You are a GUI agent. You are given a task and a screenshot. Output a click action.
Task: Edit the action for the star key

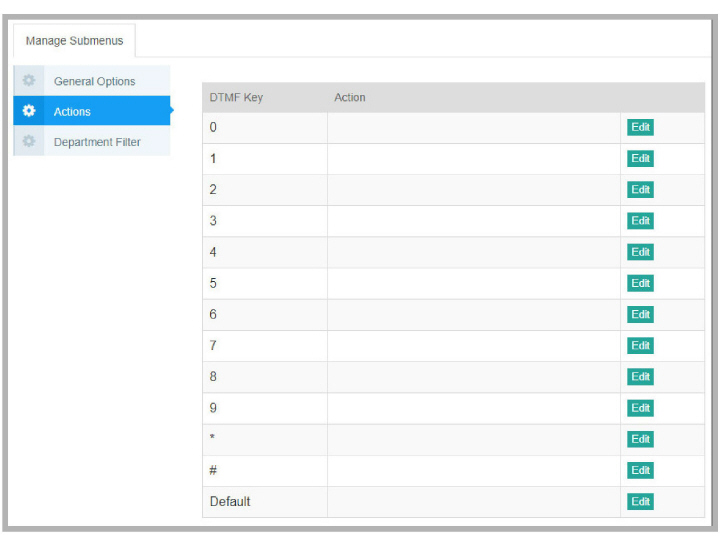coord(640,439)
